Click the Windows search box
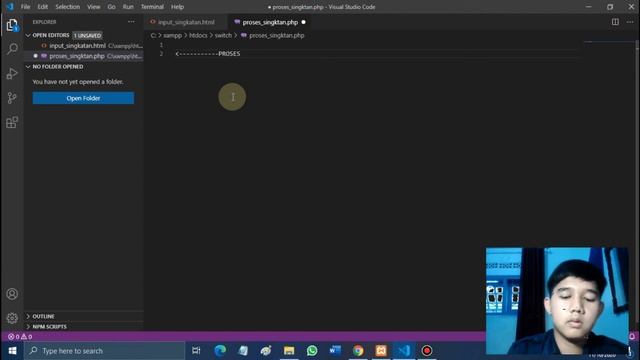640x360 pixels. tap(104, 351)
